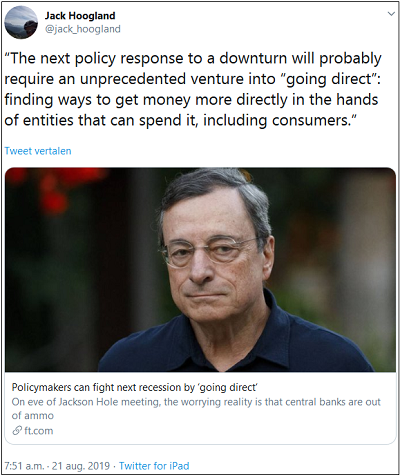Image resolution: width=400 pixels, height=475 pixels.
Task: Open the Twitter for iPad source link
Action: point(154,466)
